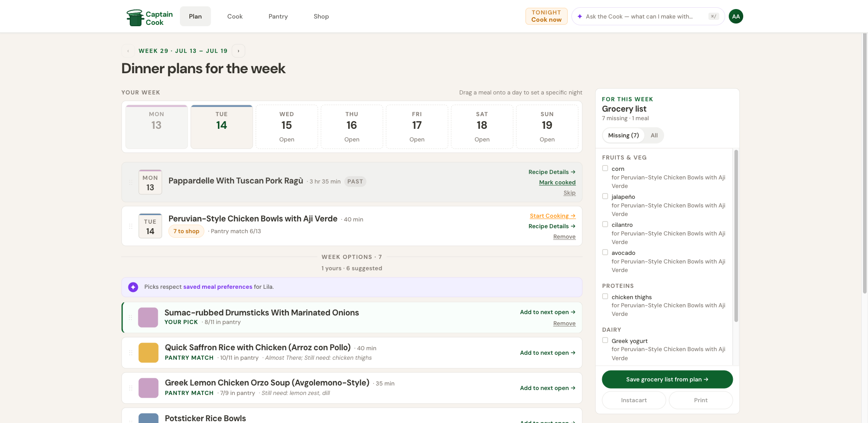Click the yellow Quick Saffron Rice swatch
The width and height of the screenshot is (868, 423).
coord(148,352)
